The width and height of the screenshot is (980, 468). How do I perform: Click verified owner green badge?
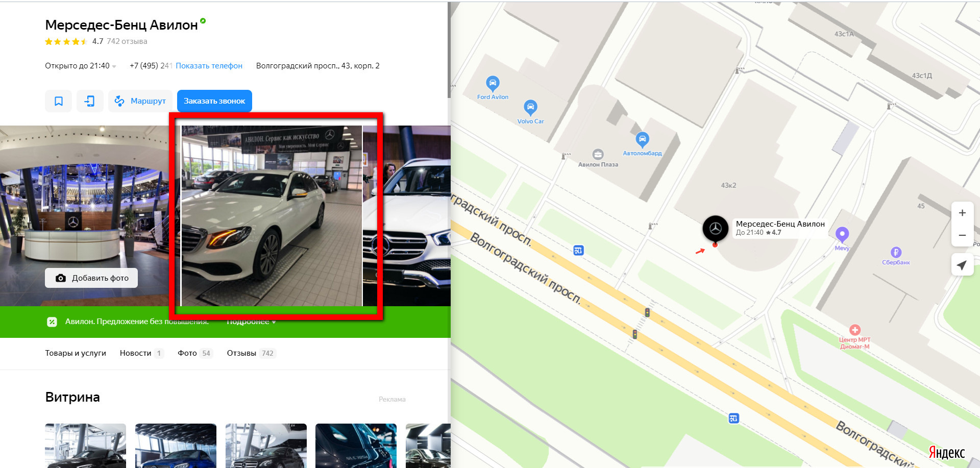(x=203, y=21)
